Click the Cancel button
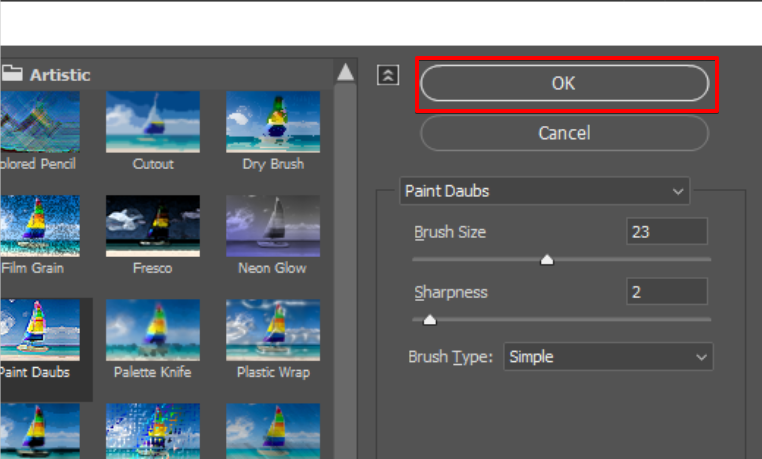 coord(564,133)
